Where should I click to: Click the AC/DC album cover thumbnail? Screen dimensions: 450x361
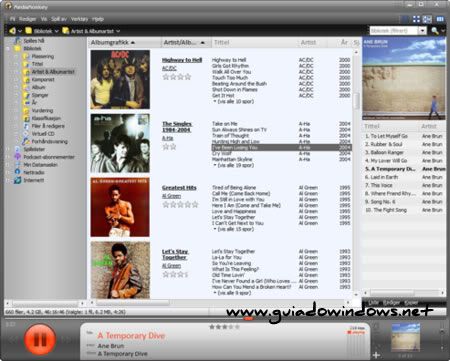(120, 79)
